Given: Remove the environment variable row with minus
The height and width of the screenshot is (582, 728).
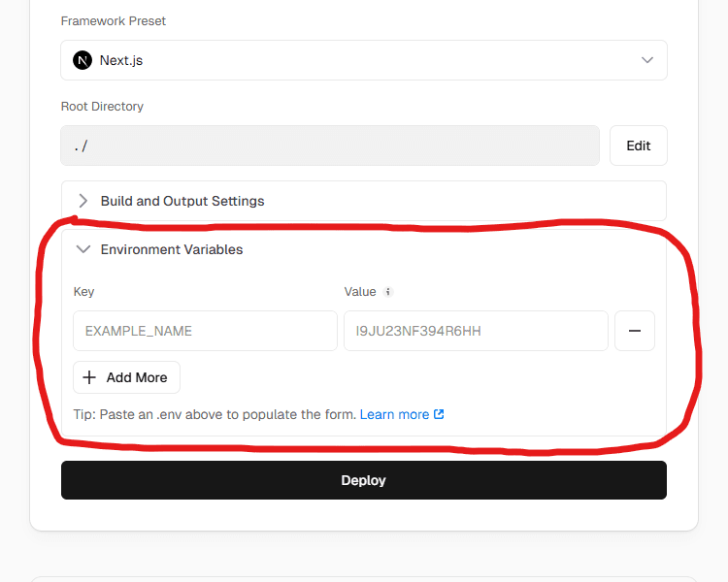Looking at the screenshot, I should 635,331.
